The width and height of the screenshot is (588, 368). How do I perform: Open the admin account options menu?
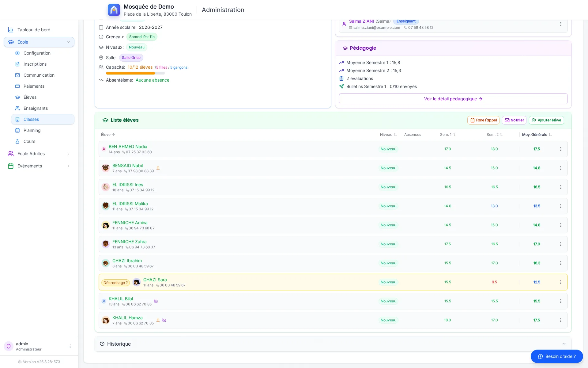(70, 346)
